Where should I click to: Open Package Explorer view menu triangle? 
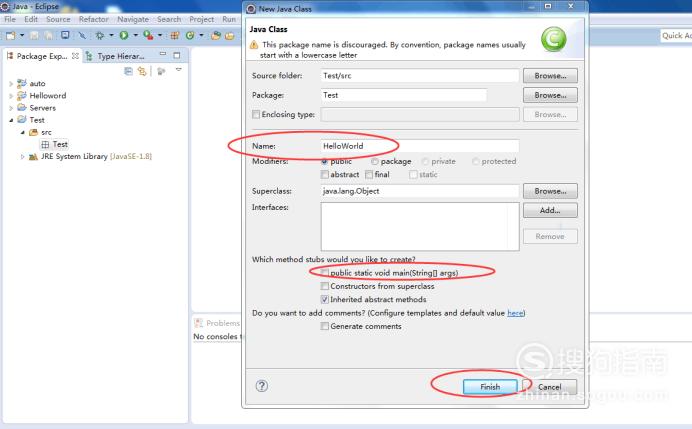179,70
